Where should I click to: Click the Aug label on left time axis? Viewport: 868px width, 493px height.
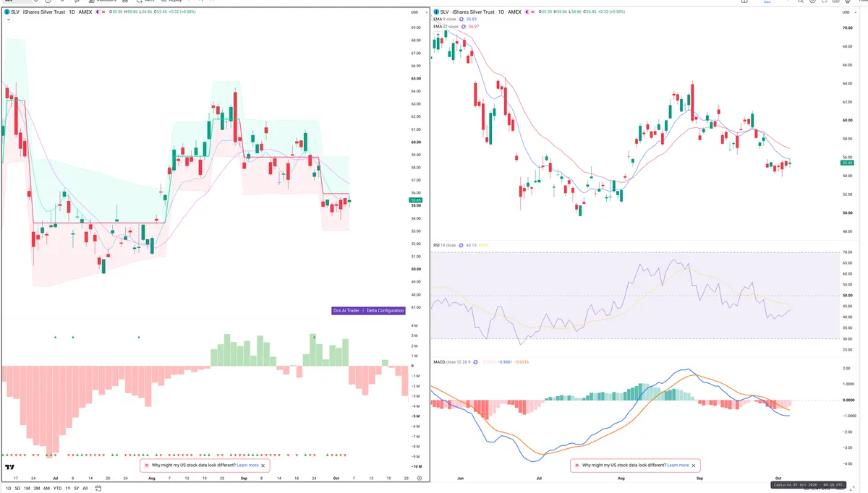pos(151,478)
